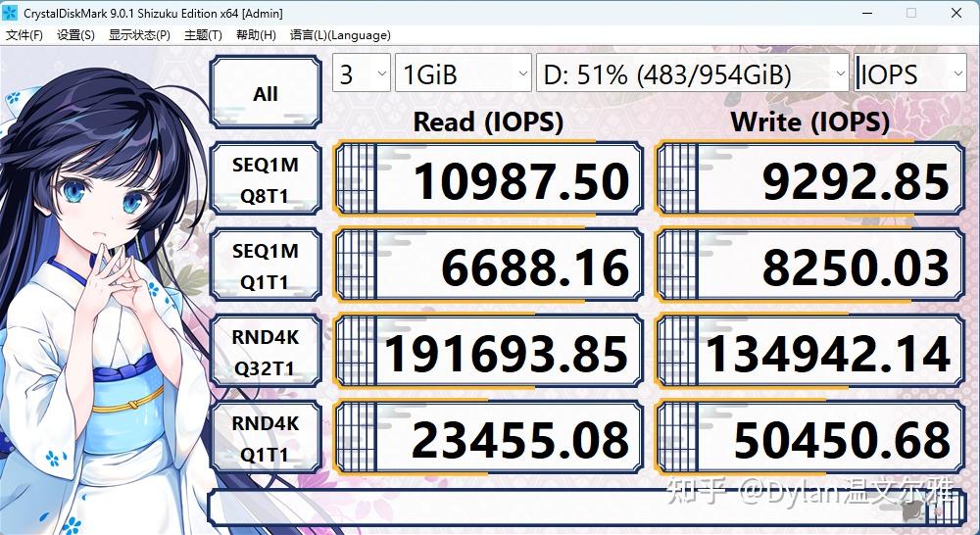Start the SEQ1M Q8T1 test
This screenshot has width=980, height=535.
[265, 179]
